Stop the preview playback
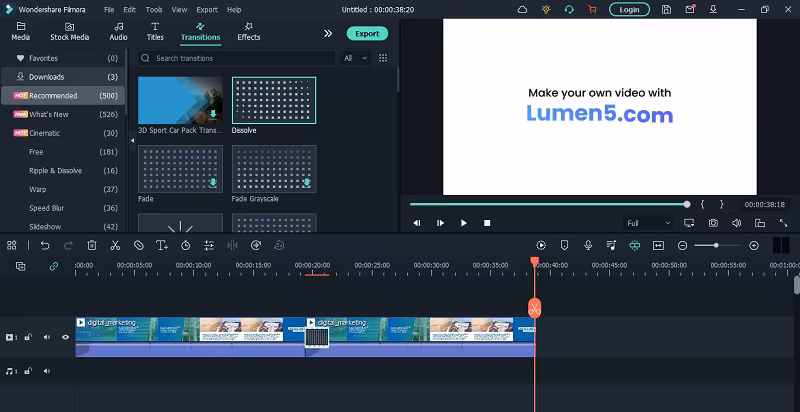 [487, 223]
